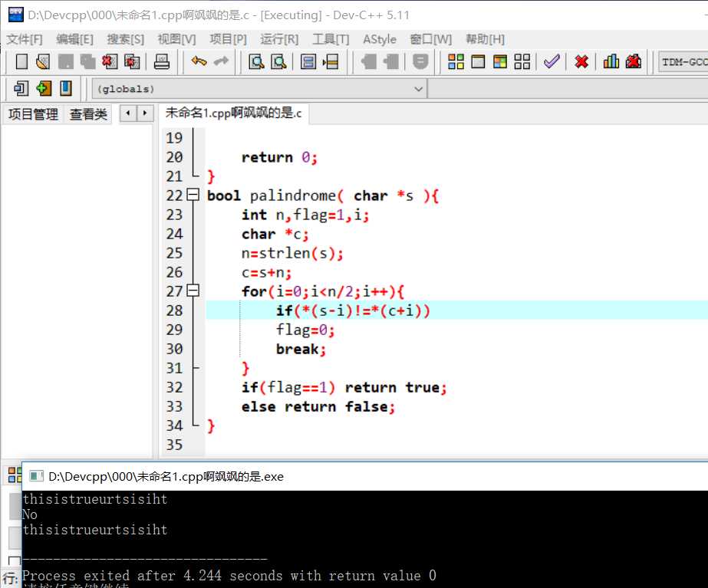This screenshot has width=708, height=588.
Task: Click the Rebuild All icon
Action: pos(522,61)
